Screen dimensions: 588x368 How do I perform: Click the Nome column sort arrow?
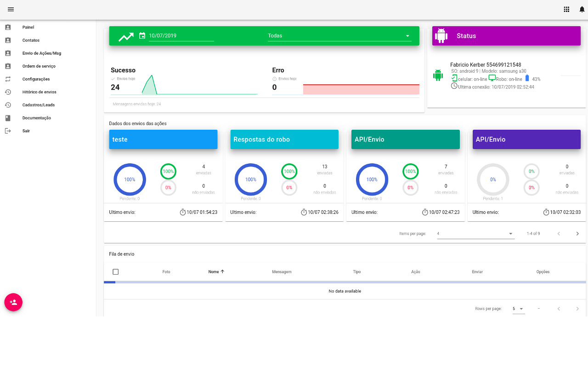point(223,271)
